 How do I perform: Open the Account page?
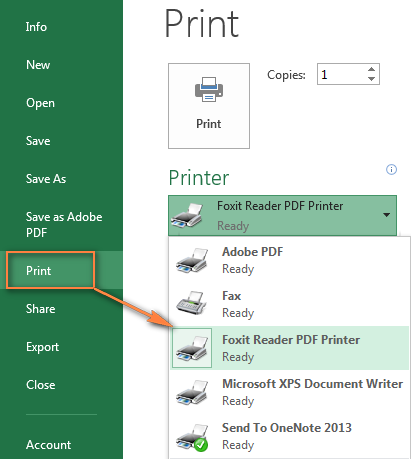[x=48, y=445]
